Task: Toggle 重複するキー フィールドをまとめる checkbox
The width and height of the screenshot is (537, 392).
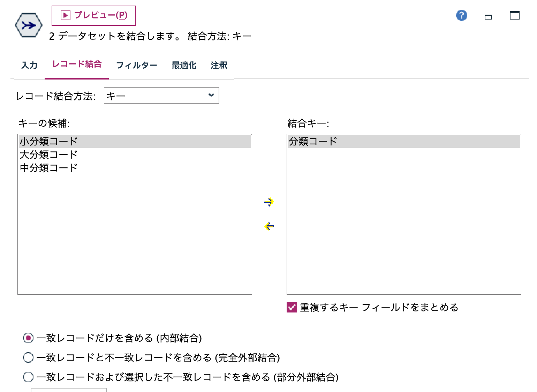Action: point(291,308)
